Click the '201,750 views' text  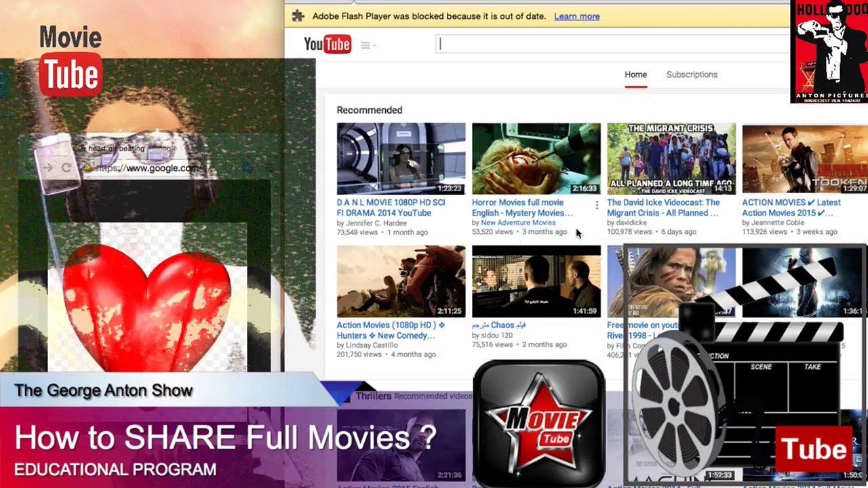pos(359,354)
